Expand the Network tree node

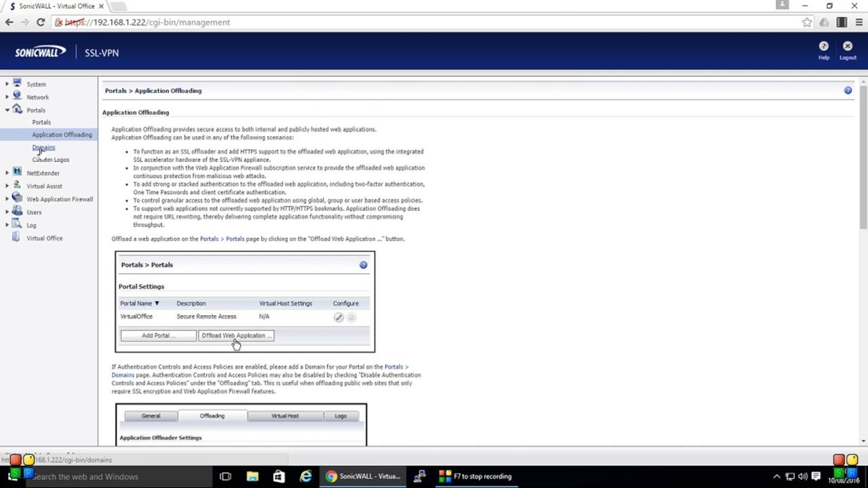[x=7, y=97]
